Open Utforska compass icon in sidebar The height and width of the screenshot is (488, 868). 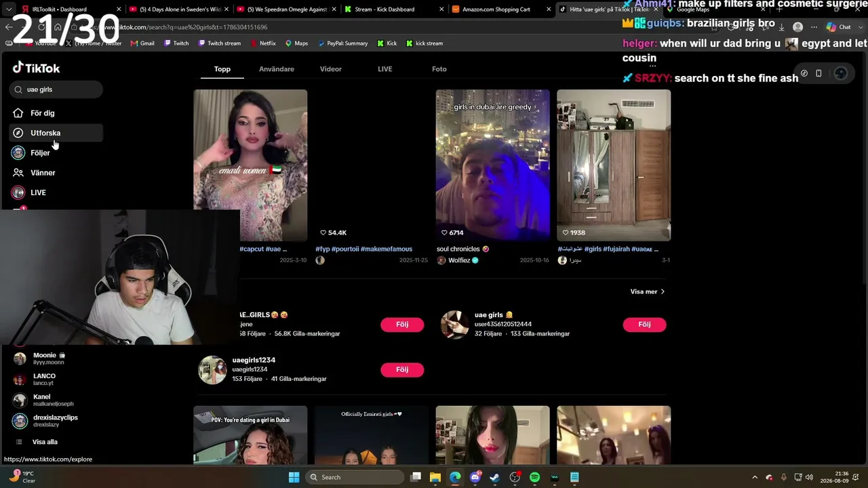tap(18, 133)
